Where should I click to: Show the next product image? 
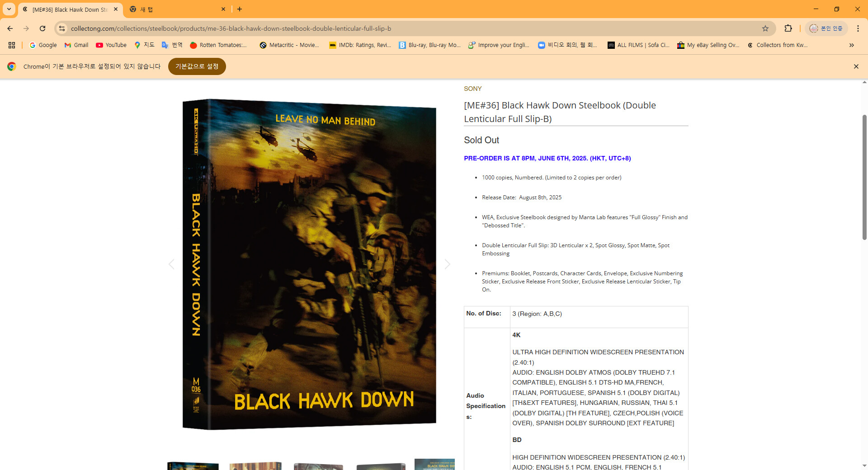[x=448, y=264]
